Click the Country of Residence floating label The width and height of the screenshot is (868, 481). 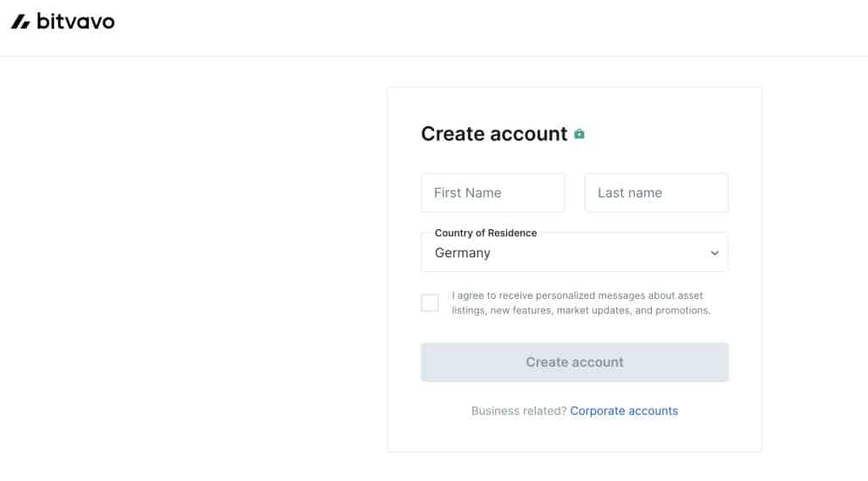(486, 233)
